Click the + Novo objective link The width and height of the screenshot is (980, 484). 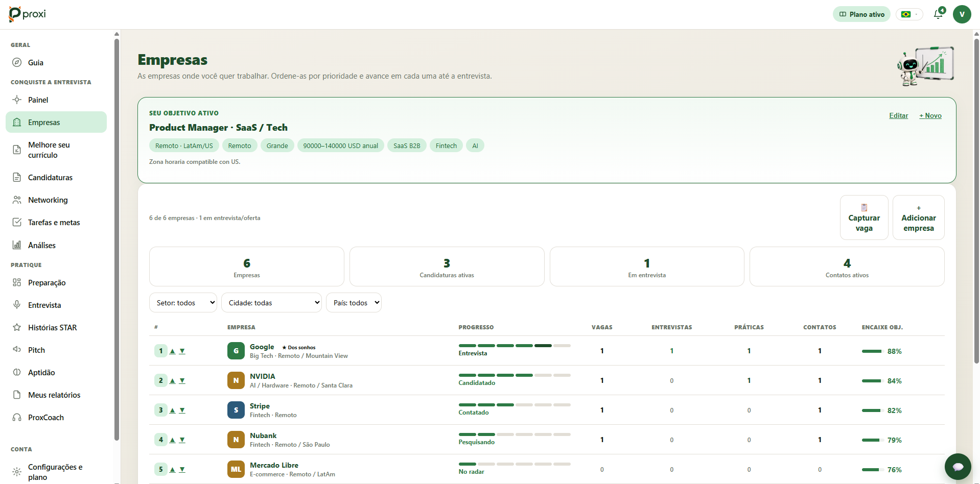click(x=930, y=115)
